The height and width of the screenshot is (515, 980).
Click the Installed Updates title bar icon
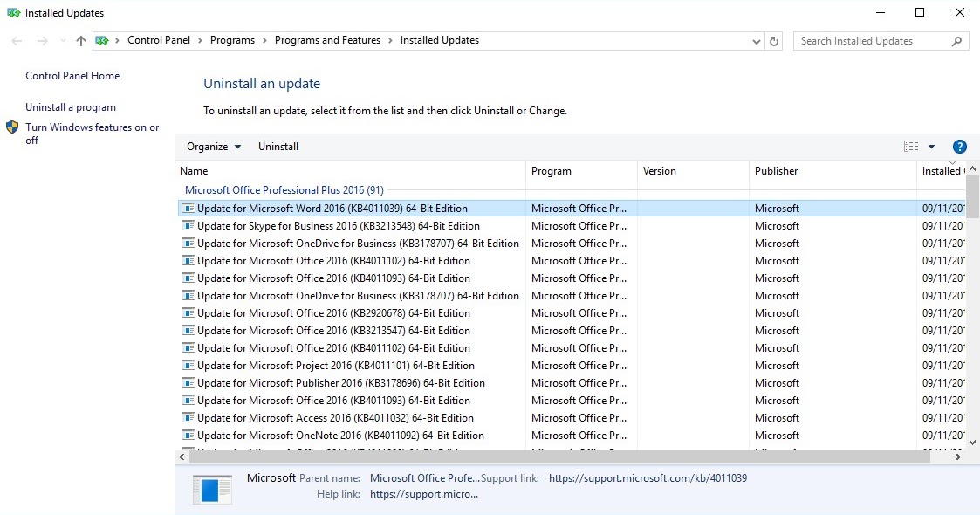(x=13, y=12)
